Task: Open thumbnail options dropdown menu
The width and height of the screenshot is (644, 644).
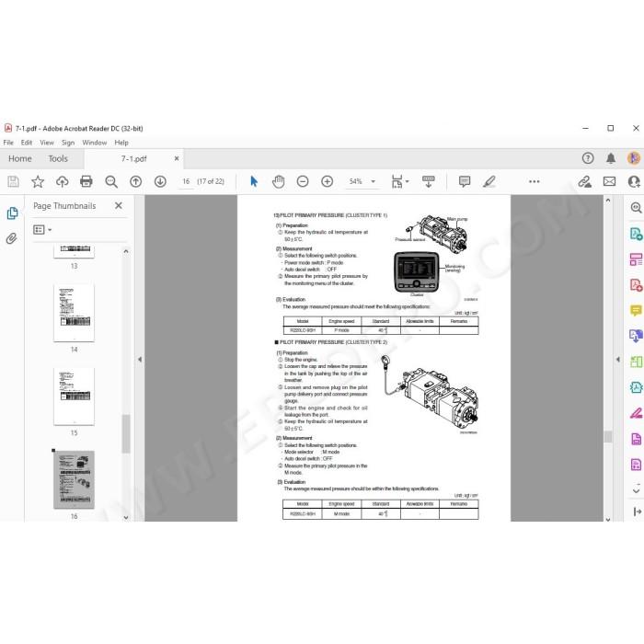Action: pos(42,230)
